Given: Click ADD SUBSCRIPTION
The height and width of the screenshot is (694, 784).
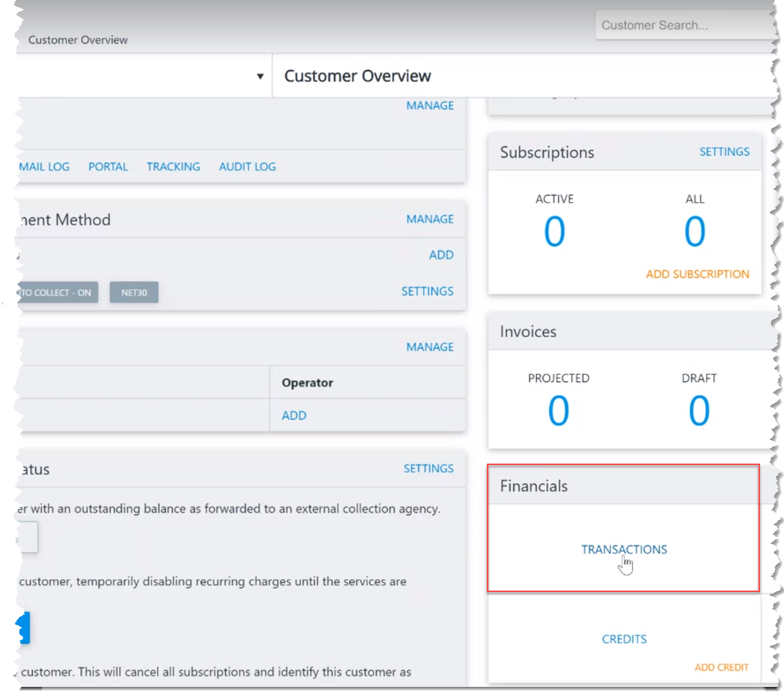Looking at the screenshot, I should click(x=698, y=274).
